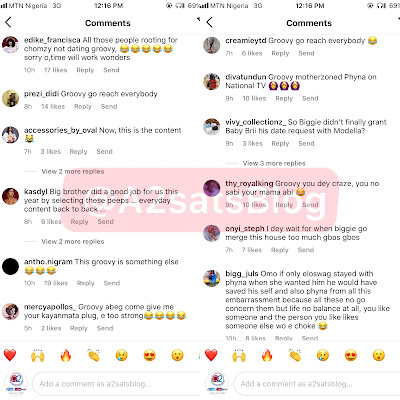Viewport: 400px width, 400px height.
Task: Tap back arrow in right Comments header
Action: point(209,23)
